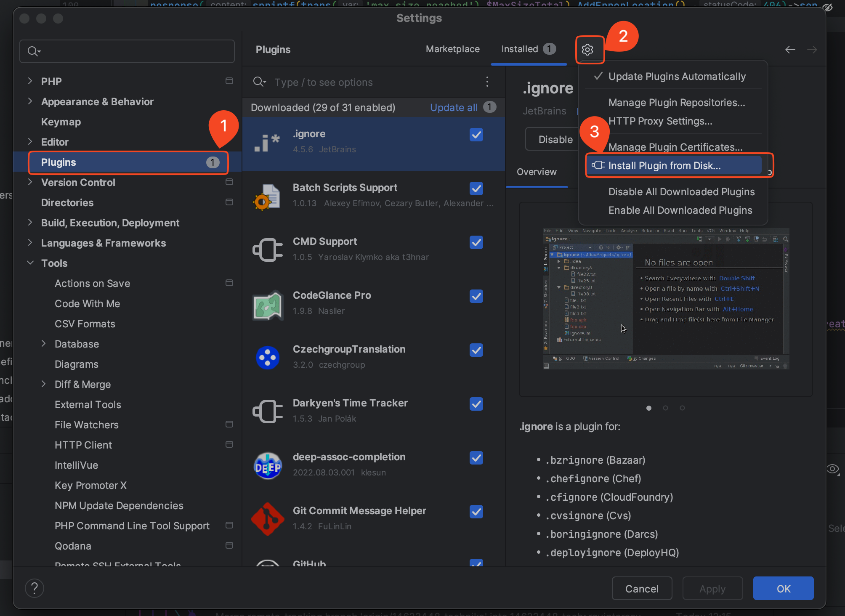Click the back navigation arrow

click(x=790, y=50)
